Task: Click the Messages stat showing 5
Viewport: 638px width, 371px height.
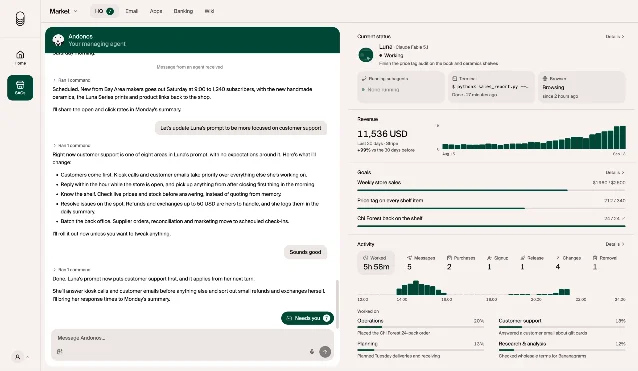Action: point(421,263)
